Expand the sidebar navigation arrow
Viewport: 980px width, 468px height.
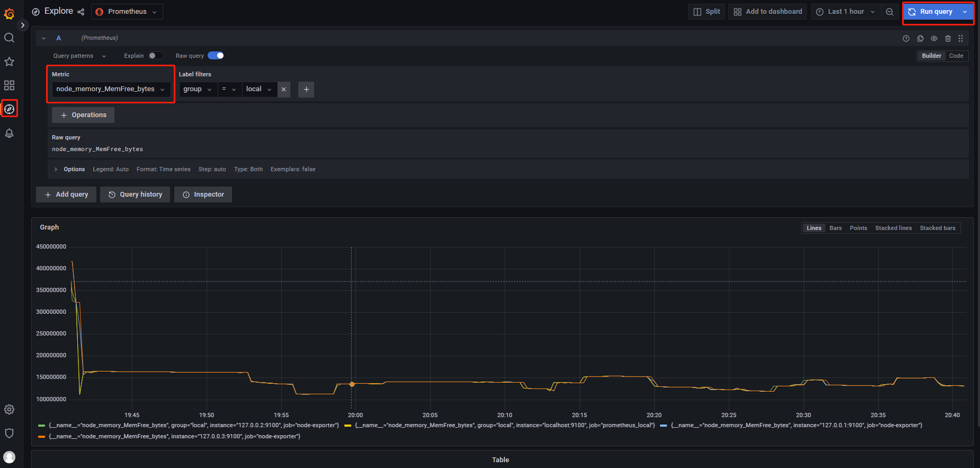point(22,25)
